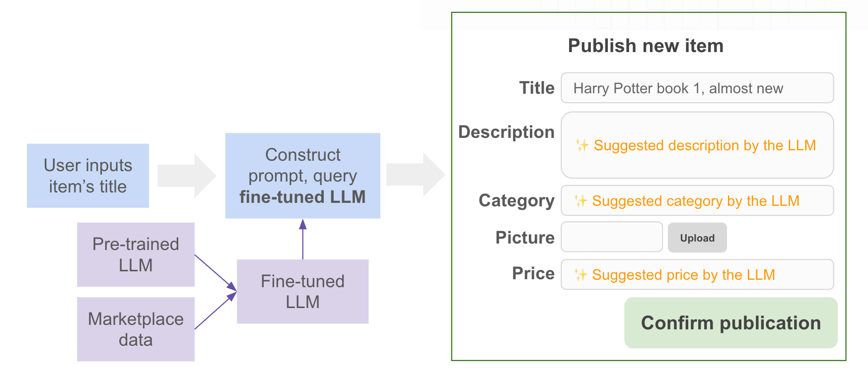Click sparkle icon in Description field
The height and width of the screenshot is (373, 868).
582,145
